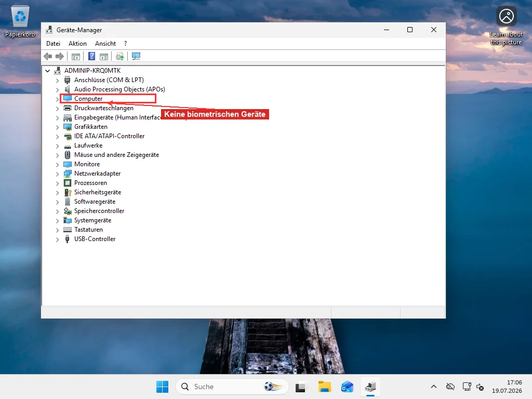Screen dimensions: 532x399
Task: Expand the Anschlüsse (COM & LPT) node
Action: pos(57,81)
